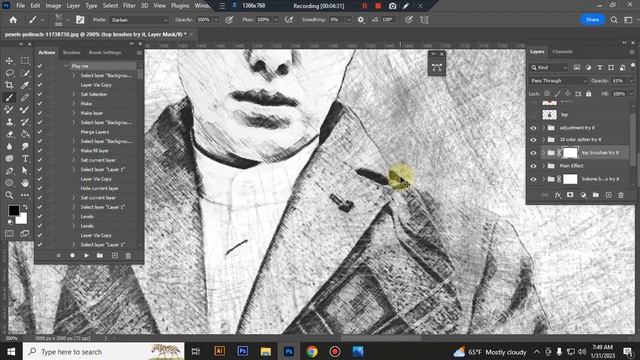Image resolution: width=640 pixels, height=360 pixels.
Task: Hide the adjustment try it group
Action: coord(533,128)
